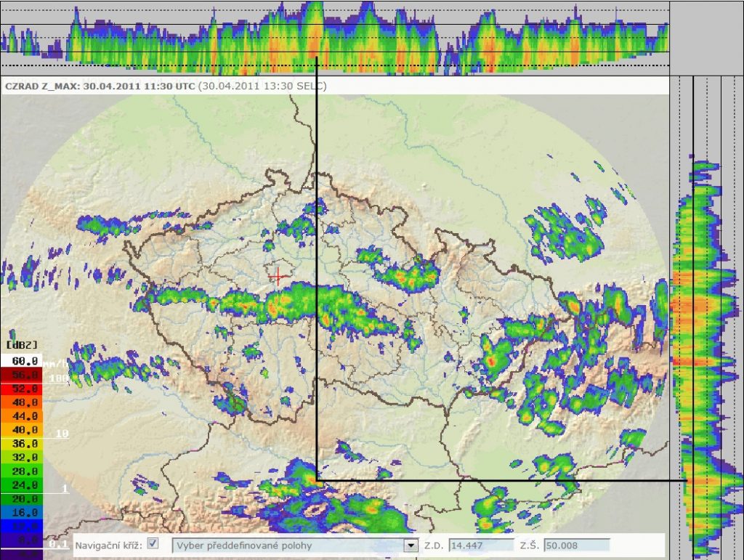Pick the 36.0 dBZ yellow legend swatch
The height and width of the screenshot is (560, 744).
click(x=21, y=443)
